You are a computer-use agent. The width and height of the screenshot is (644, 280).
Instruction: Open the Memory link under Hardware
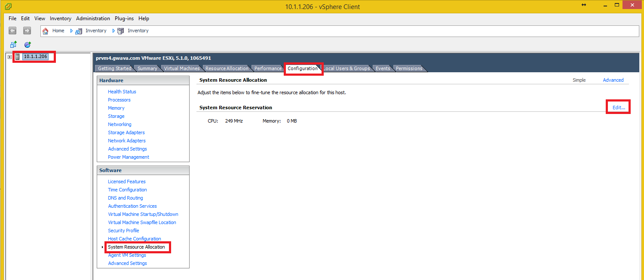click(116, 108)
